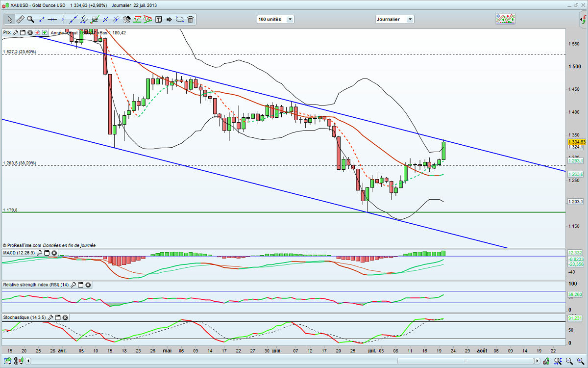Pick the ruler measurement tool

(x=20, y=19)
